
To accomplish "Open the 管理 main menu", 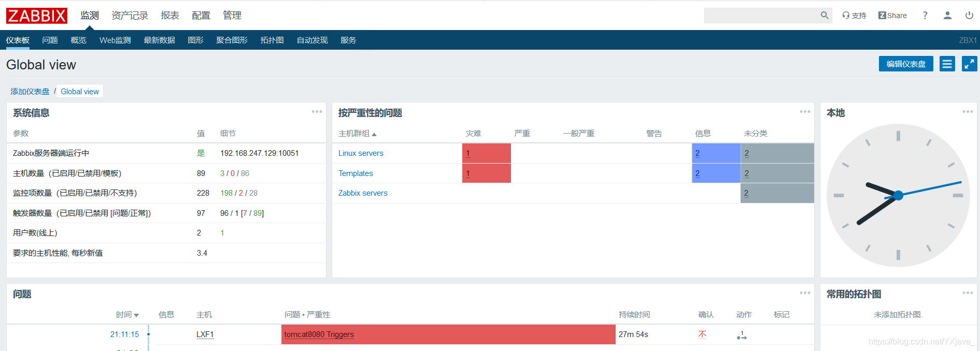I will (x=232, y=16).
